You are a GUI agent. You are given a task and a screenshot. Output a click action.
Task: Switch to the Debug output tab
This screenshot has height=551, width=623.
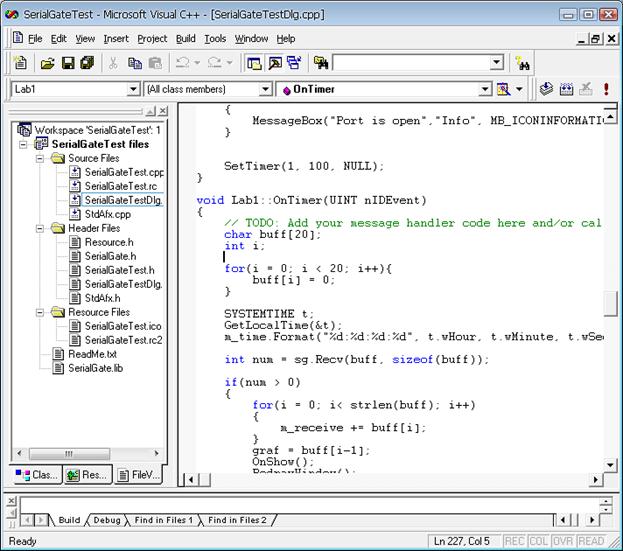(107, 520)
